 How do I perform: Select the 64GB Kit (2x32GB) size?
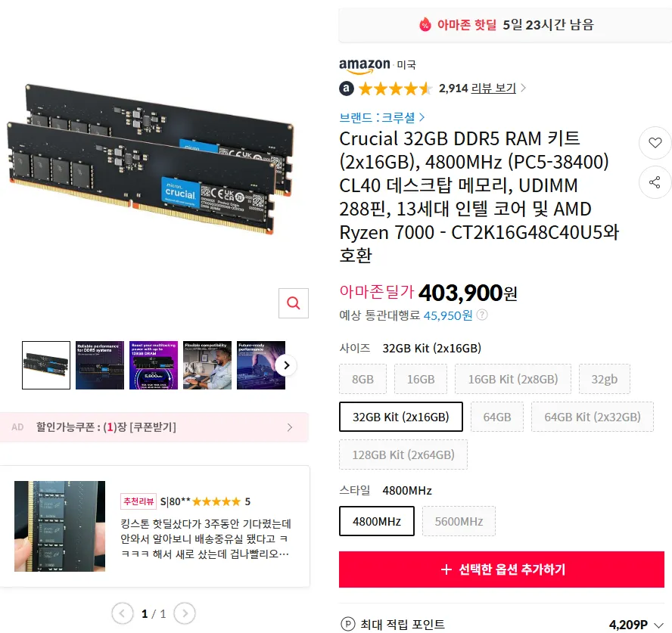[x=593, y=417]
